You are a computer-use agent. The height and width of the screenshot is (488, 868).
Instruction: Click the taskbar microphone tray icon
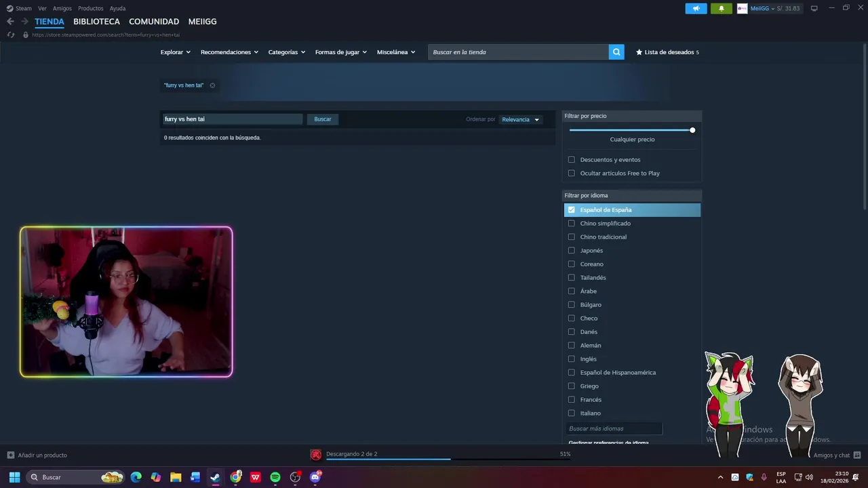pos(764,477)
